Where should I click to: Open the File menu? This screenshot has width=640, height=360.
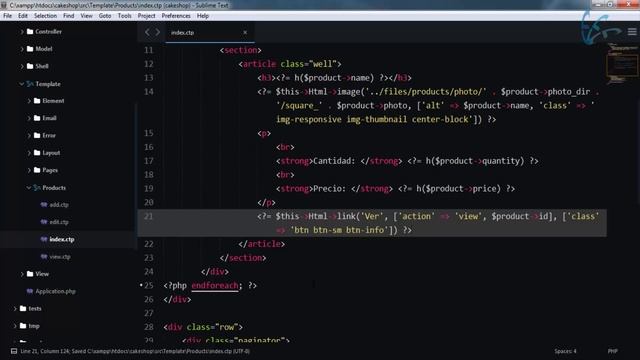coord(8,16)
